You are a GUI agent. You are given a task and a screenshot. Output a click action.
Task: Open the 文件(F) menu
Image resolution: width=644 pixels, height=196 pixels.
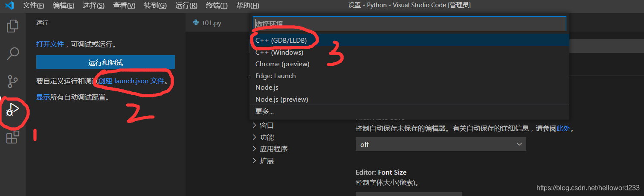click(33, 6)
